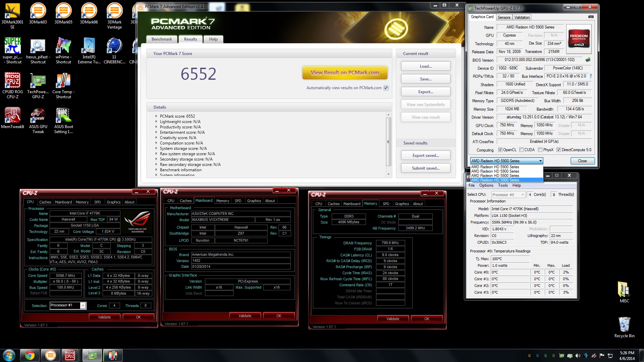Expand the Productivity score detail
Screen dimensions: 644x362
click(x=156, y=127)
